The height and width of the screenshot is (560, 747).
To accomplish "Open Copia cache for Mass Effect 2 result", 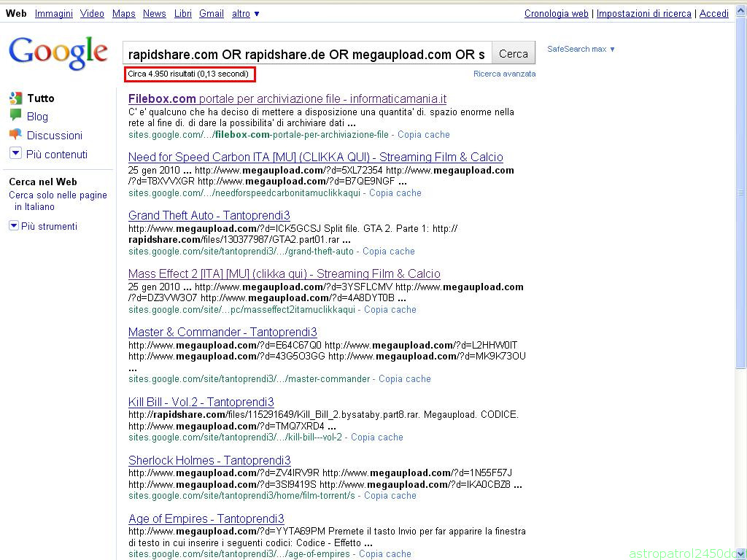I will 390,309.
